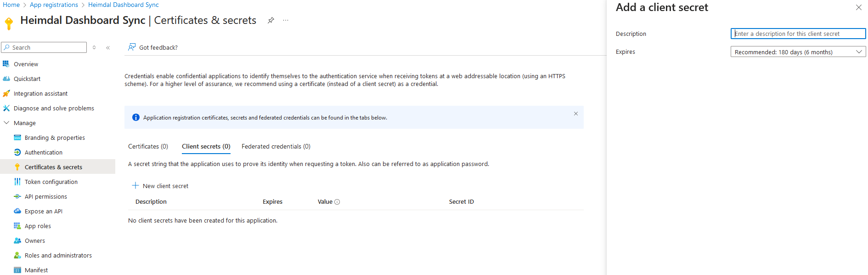
Task: Click the Got feedback icon
Action: pyautogui.click(x=132, y=47)
